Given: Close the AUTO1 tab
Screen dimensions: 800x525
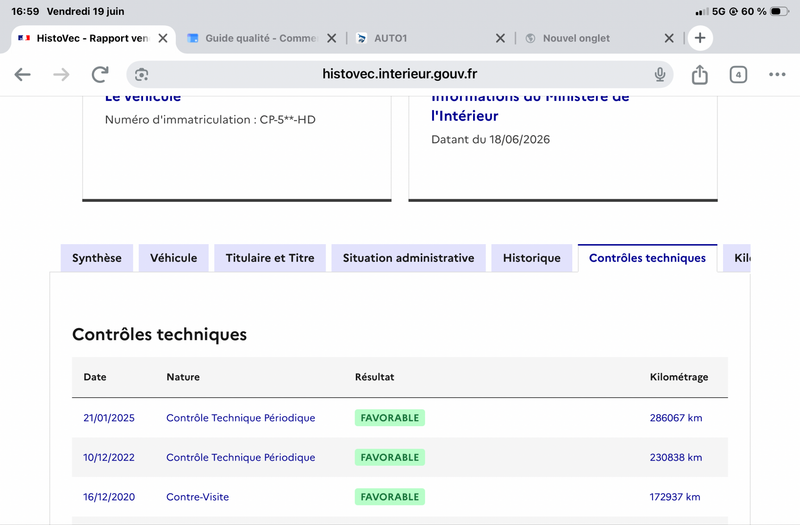Looking at the screenshot, I should 501,38.
